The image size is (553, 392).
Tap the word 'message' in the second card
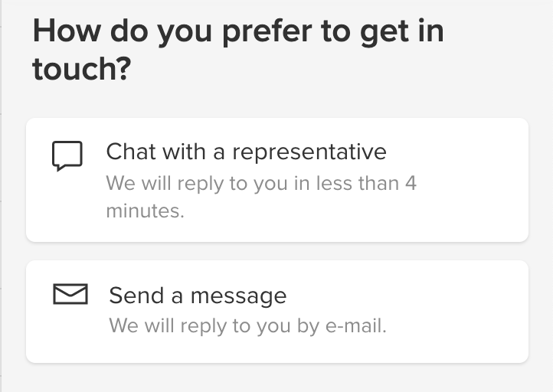[238, 296]
